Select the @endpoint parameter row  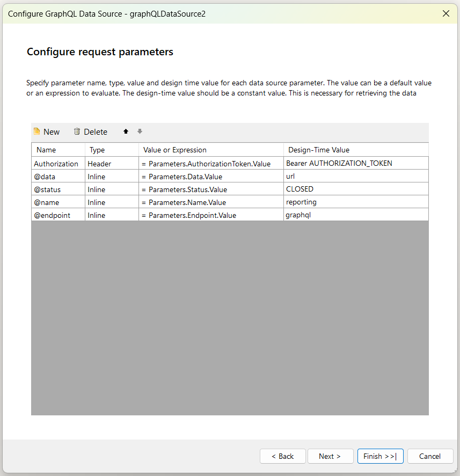point(56,215)
